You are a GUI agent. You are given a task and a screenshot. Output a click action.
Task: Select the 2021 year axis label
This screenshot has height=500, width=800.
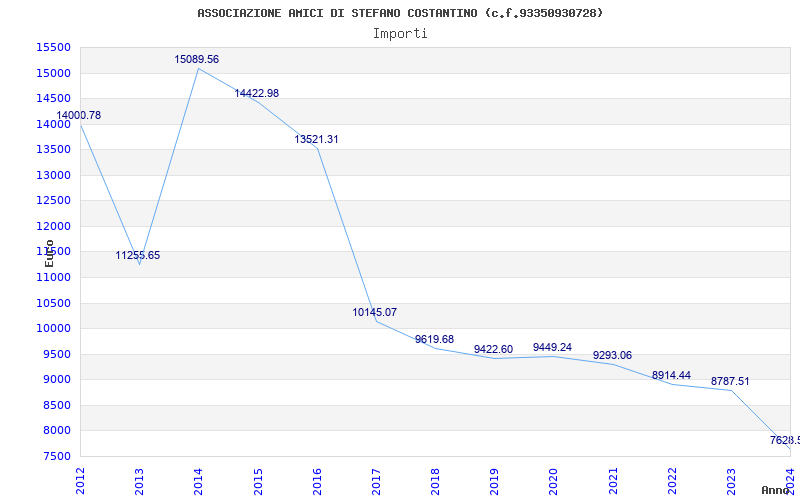(x=613, y=481)
